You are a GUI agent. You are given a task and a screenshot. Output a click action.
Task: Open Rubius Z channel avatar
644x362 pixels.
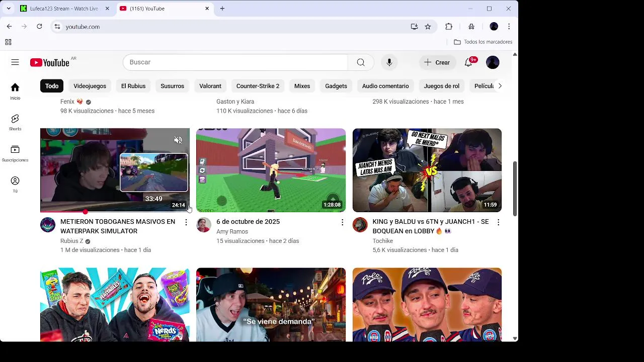pyautogui.click(x=48, y=225)
